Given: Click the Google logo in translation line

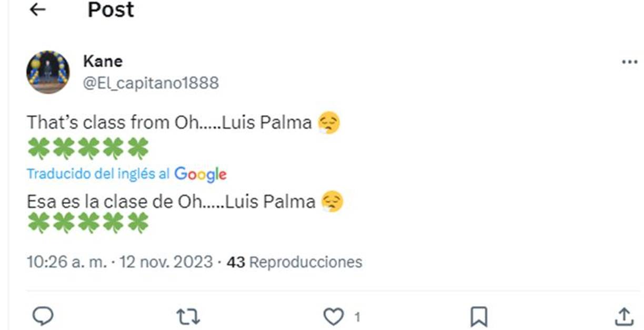Looking at the screenshot, I should [x=200, y=174].
